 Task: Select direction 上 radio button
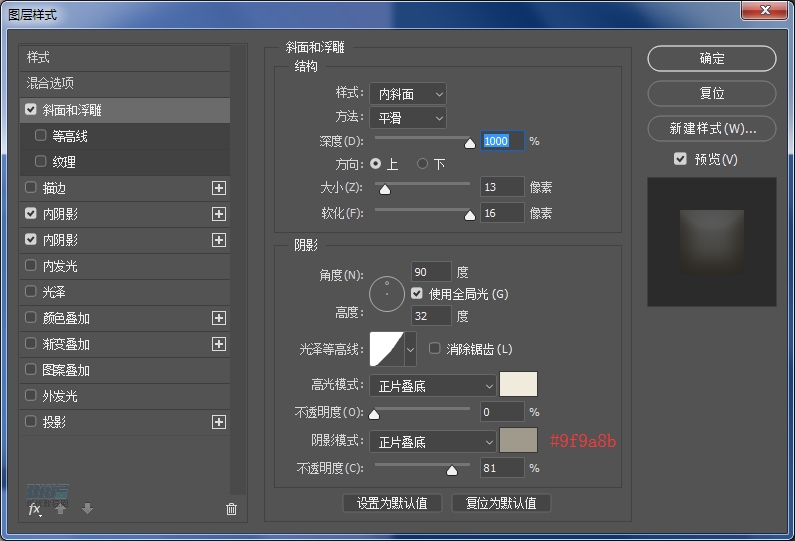(376, 164)
